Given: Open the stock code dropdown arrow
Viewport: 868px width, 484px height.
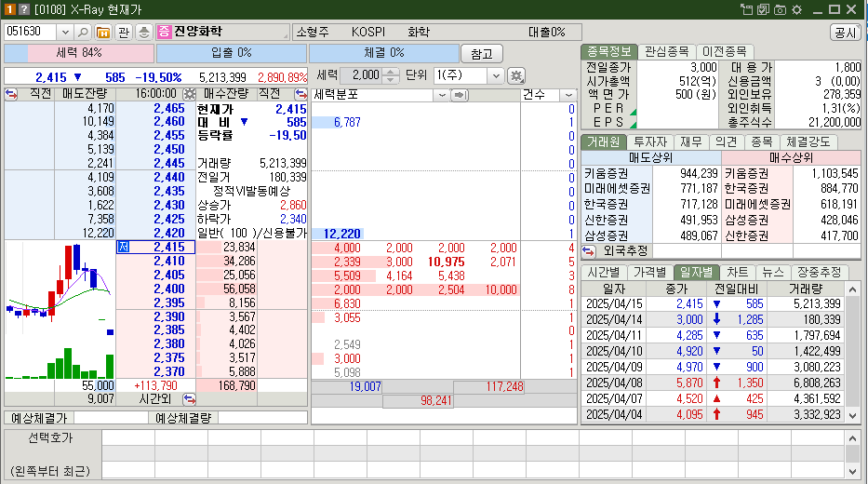Looking at the screenshot, I should pyautogui.click(x=65, y=33).
